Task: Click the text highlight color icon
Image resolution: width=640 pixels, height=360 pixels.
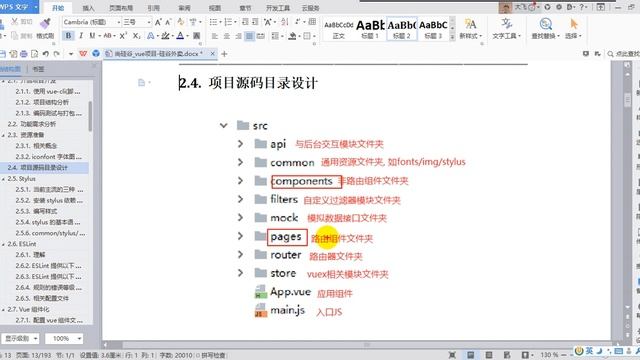Action: [165, 36]
